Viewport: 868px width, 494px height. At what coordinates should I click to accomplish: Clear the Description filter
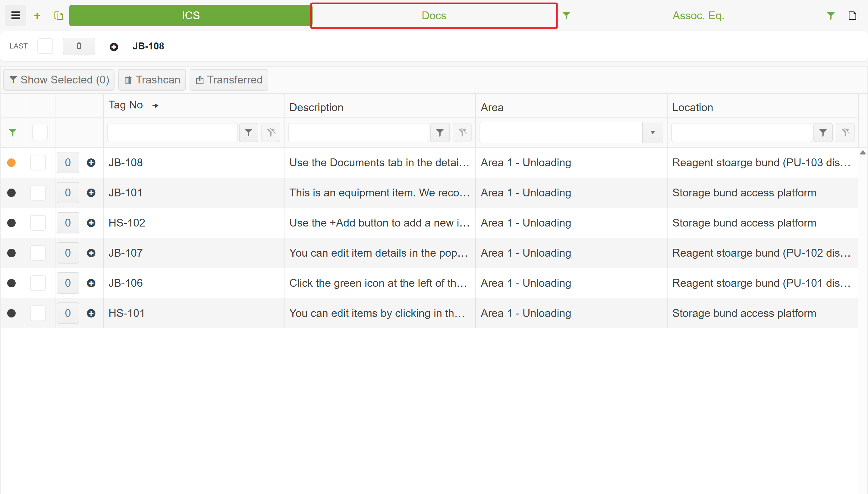pyautogui.click(x=462, y=132)
